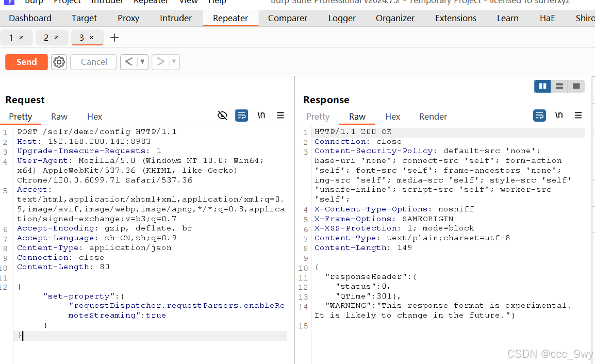The image size is (595, 364).
Task: Add a new Repeater tab with plus
Action: click(114, 38)
